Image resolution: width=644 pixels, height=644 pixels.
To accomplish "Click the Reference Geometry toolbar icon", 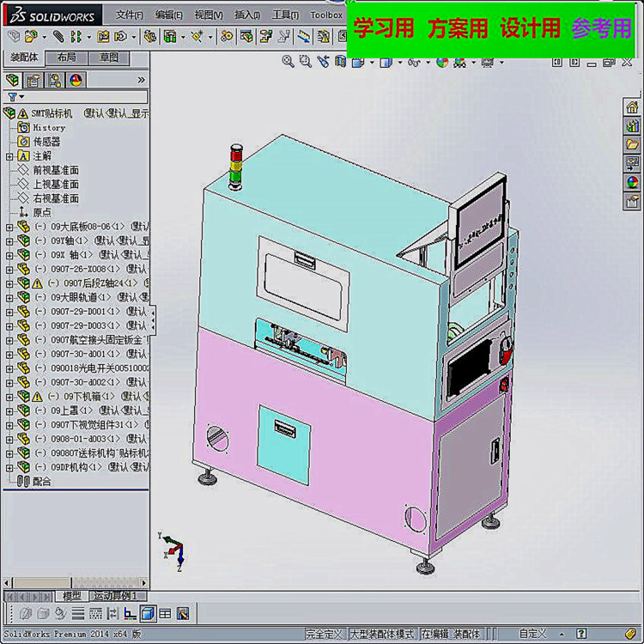I will coord(197,37).
